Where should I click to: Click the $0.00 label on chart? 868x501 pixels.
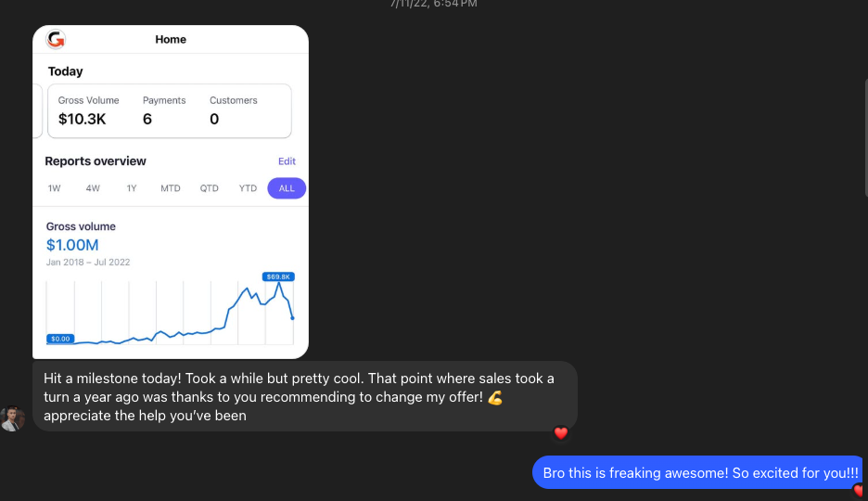tap(60, 339)
